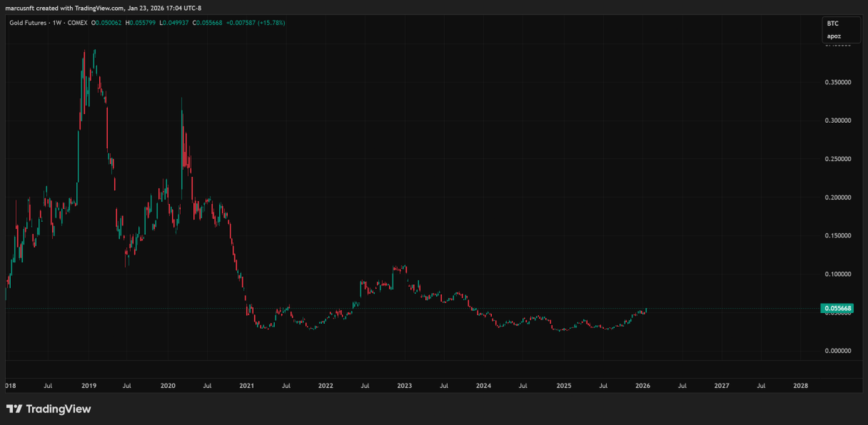This screenshot has width=868, height=425.
Task: Click the 2019 time axis label
Action: click(x=89, y=386)
